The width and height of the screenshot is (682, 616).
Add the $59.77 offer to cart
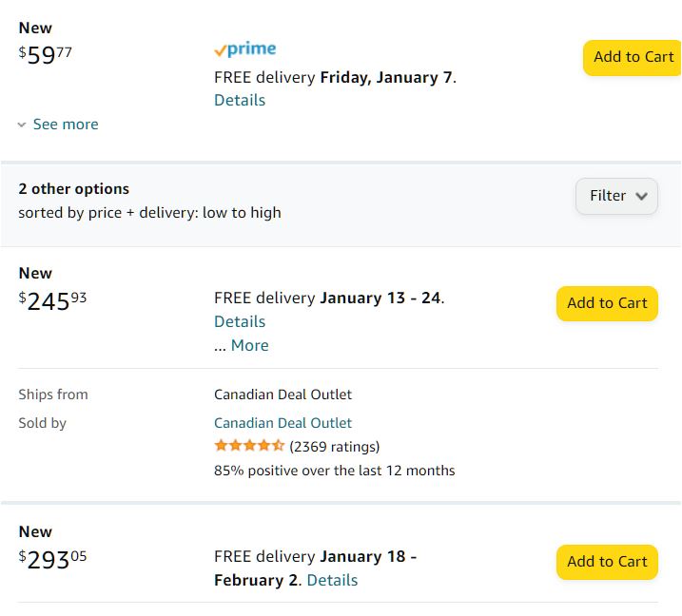point(633,57)
